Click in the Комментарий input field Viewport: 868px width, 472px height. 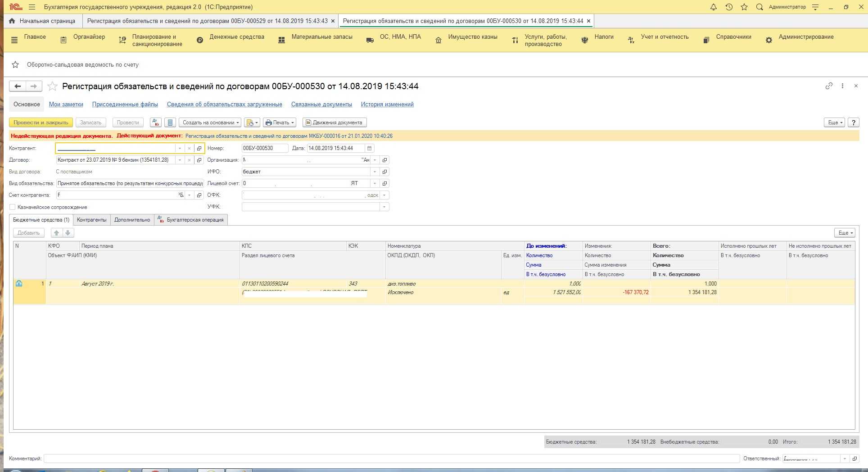[x=391, y=458]
